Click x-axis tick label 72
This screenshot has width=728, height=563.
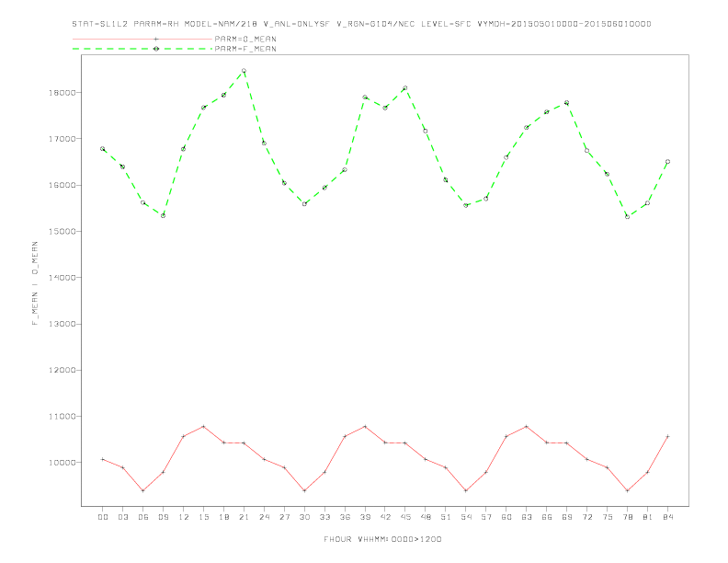(586, 517)
